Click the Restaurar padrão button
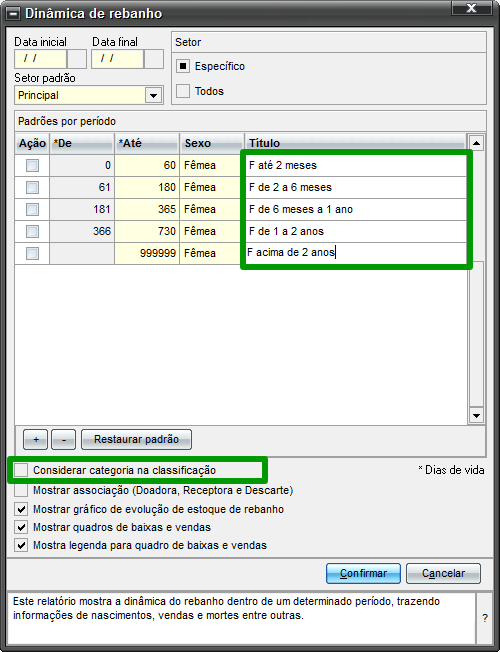This screenshot has height=652, width=500. click(136, 440)
